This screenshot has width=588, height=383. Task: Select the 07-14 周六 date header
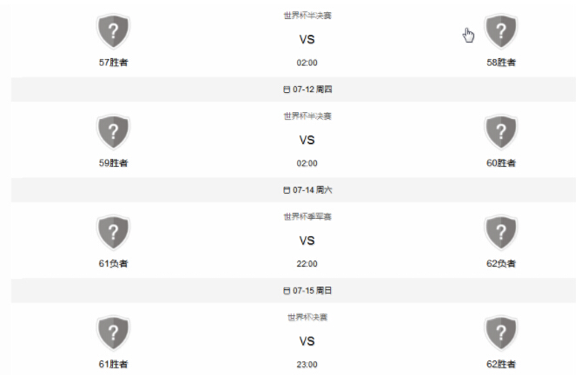[294, 190]
